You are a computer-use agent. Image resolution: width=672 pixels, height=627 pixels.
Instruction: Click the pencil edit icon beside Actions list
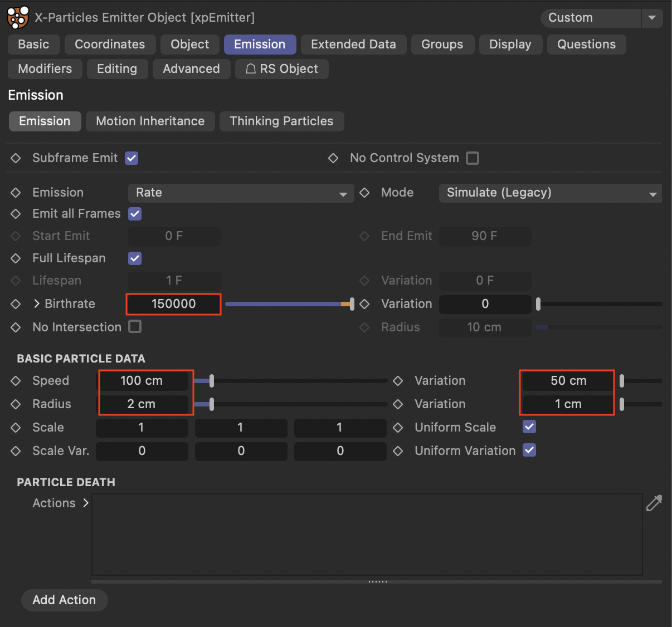(654, 503)
